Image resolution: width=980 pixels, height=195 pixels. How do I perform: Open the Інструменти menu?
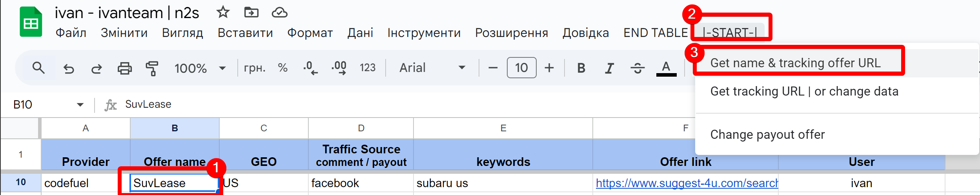(x=424, y=33)
